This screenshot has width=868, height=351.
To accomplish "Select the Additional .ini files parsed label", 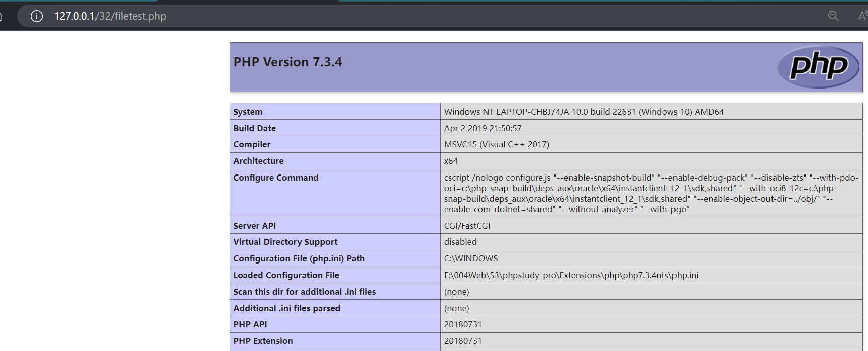I will point(286,308).
